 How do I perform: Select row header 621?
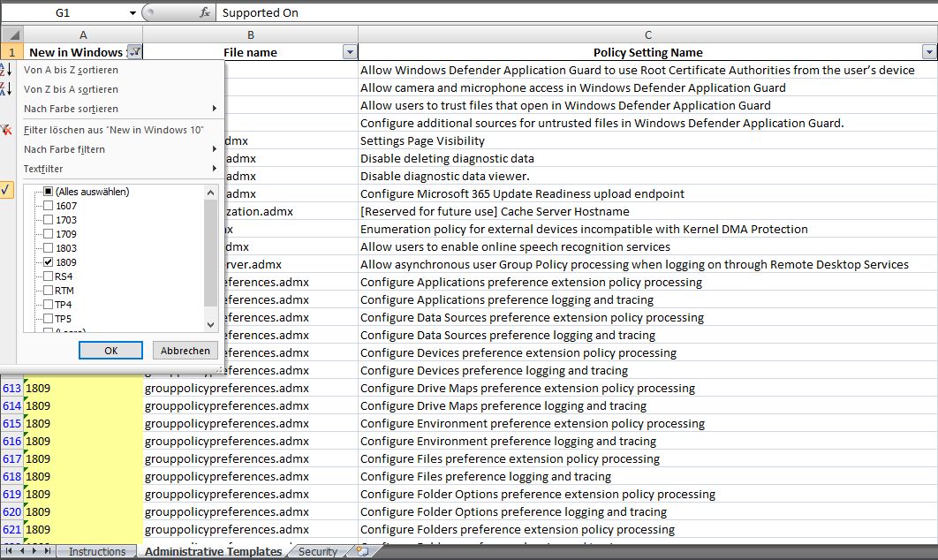(x=12, y=529)
